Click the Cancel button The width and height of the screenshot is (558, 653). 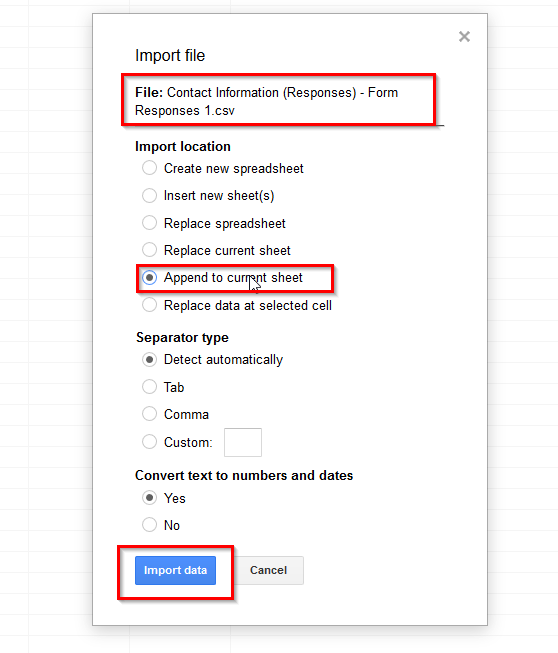269,570
